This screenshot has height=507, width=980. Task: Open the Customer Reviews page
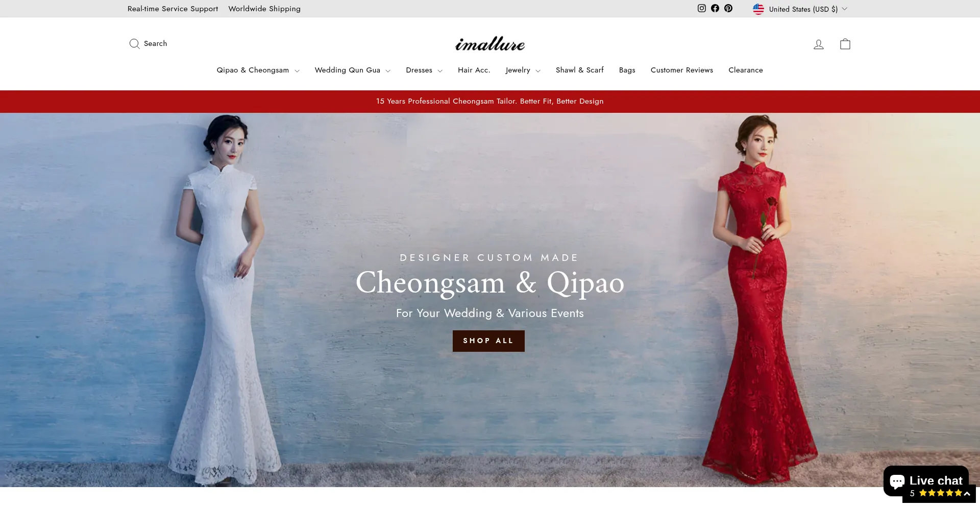tap(681, 70)
